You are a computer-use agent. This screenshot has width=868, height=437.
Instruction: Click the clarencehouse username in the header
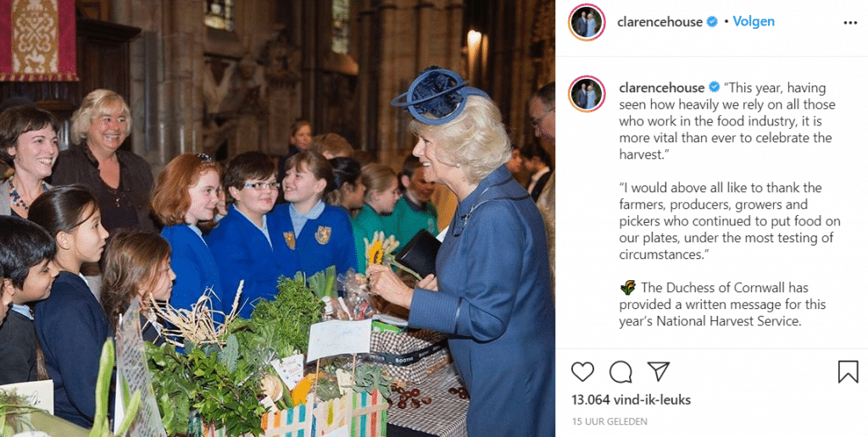pyautogui.click(x=659, y=22)
